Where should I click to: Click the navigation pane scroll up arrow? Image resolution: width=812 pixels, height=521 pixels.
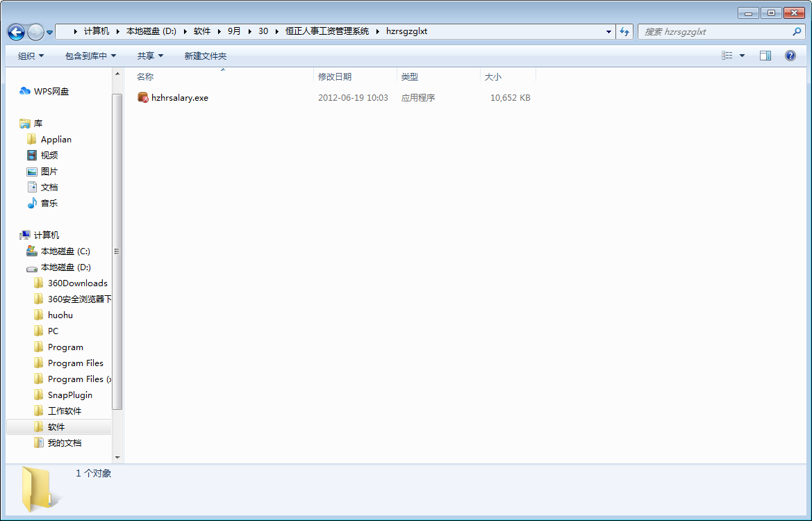(x=117, y=74)
